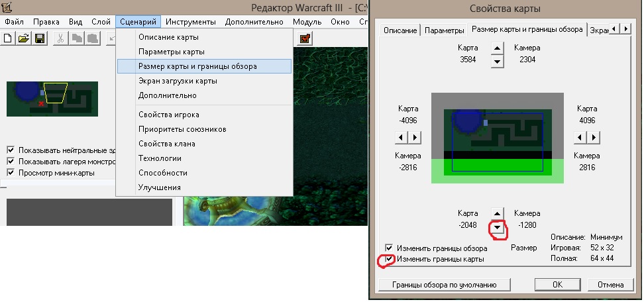Screen dimensions: 644x302
Task: Click the top boundary up arrow
Action: (x=498, y=48)
